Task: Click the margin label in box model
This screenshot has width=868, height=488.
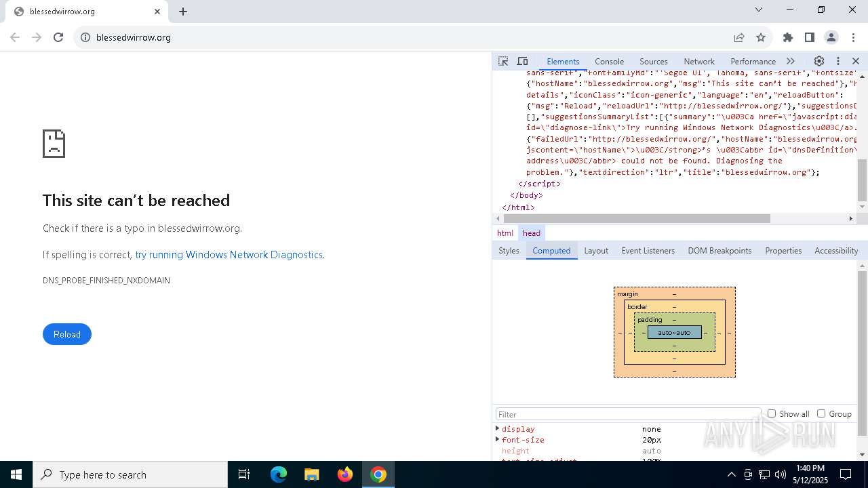Action: coord(627,294)
